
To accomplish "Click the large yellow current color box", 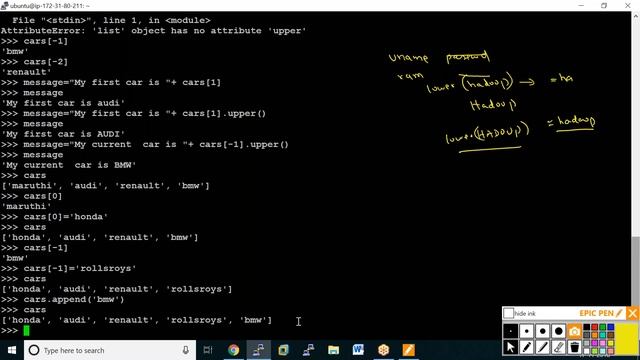I will coord(627,338).
